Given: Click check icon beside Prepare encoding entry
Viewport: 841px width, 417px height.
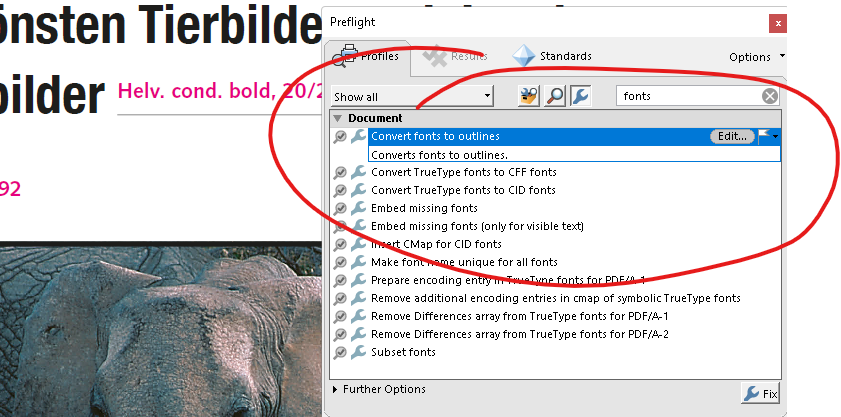Looking at the screenshot, I should 340,281.
